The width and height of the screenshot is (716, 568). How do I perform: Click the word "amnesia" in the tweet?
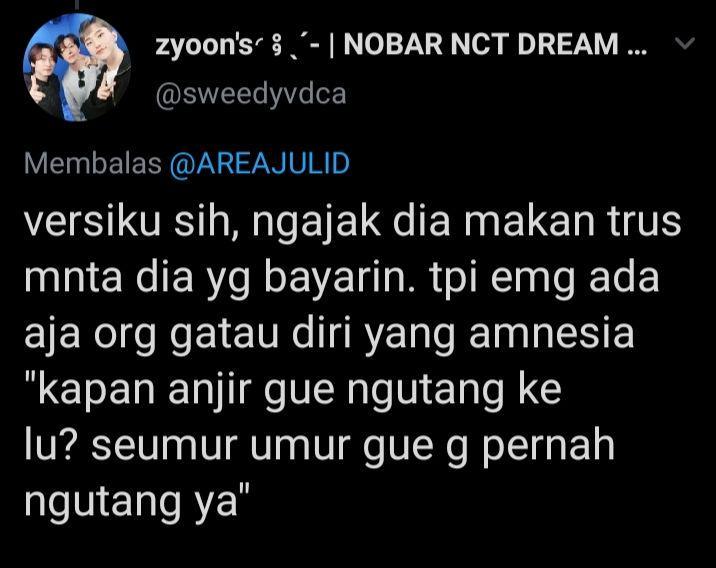coord(552,333)
